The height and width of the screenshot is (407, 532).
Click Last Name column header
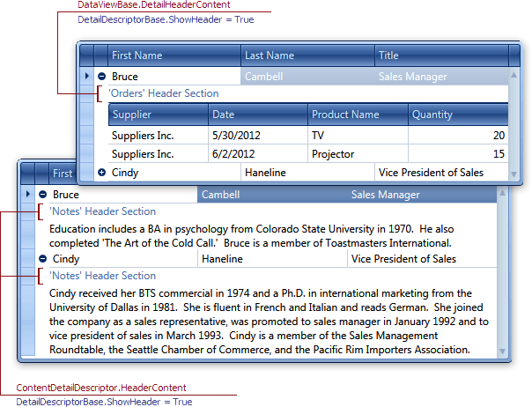tap(308, 55)
